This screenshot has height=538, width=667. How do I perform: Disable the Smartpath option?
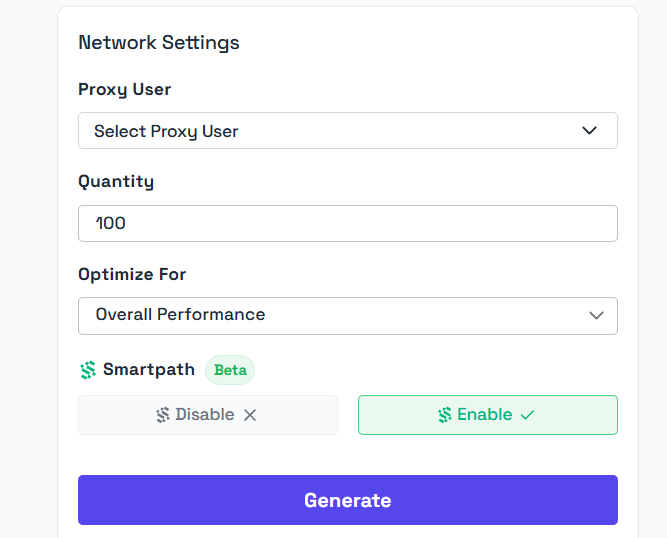coord(208,415)
